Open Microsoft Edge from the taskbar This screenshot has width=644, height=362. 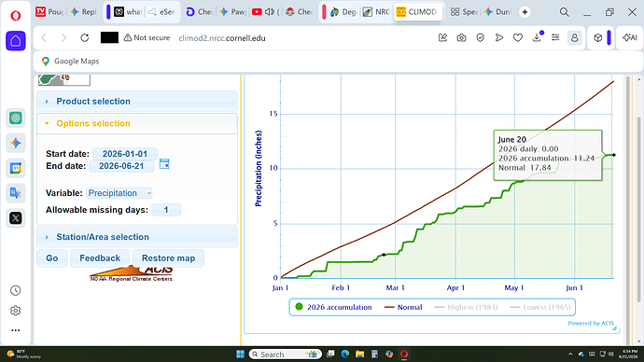click(345, 354)
